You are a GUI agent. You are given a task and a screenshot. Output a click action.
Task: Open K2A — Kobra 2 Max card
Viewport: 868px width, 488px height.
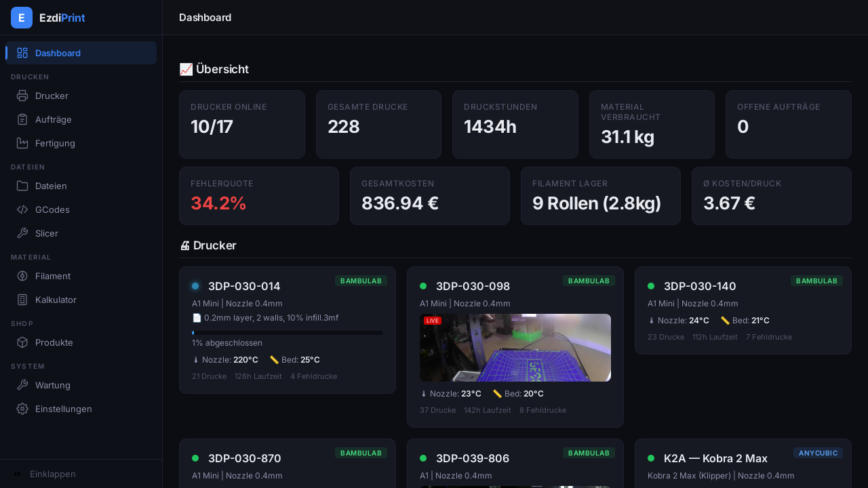click(x=743, y=464)
